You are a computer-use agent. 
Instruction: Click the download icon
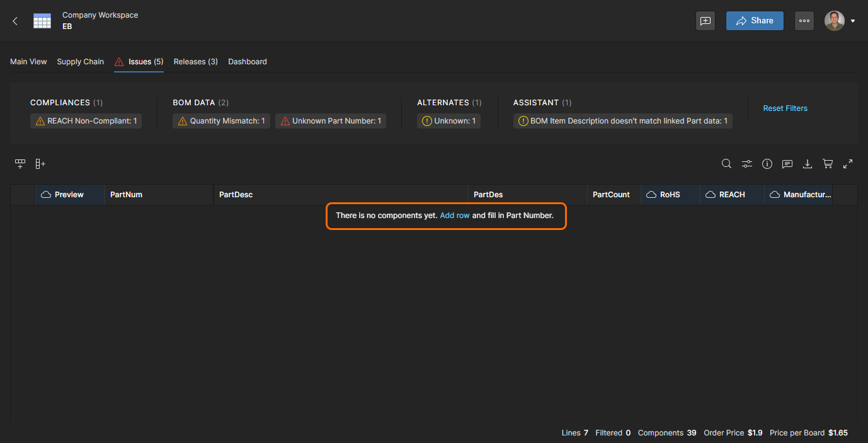tap(808, 164)
